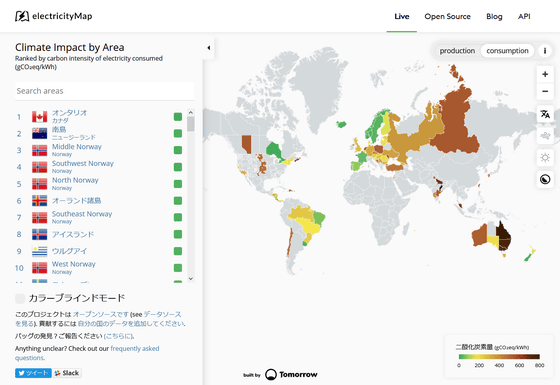
Task: Click the carbon intensity color legend bar
Action: 499,356
